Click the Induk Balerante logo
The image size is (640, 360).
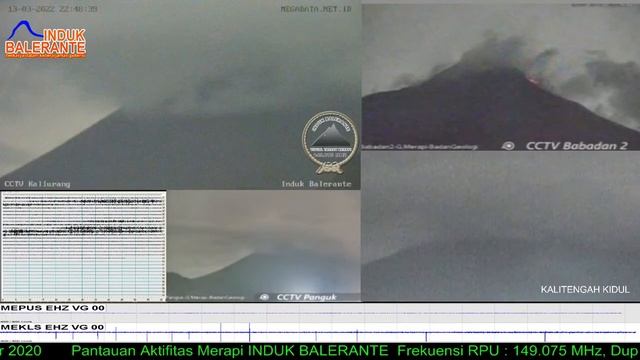pos(45,39)
